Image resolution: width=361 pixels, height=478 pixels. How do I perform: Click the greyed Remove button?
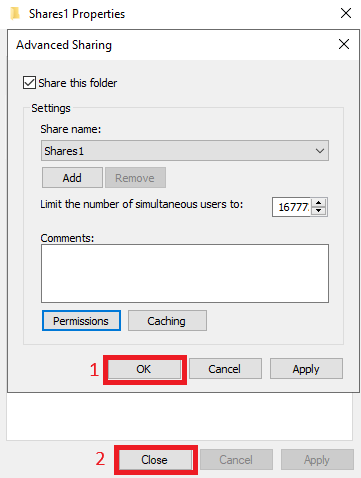135,178
